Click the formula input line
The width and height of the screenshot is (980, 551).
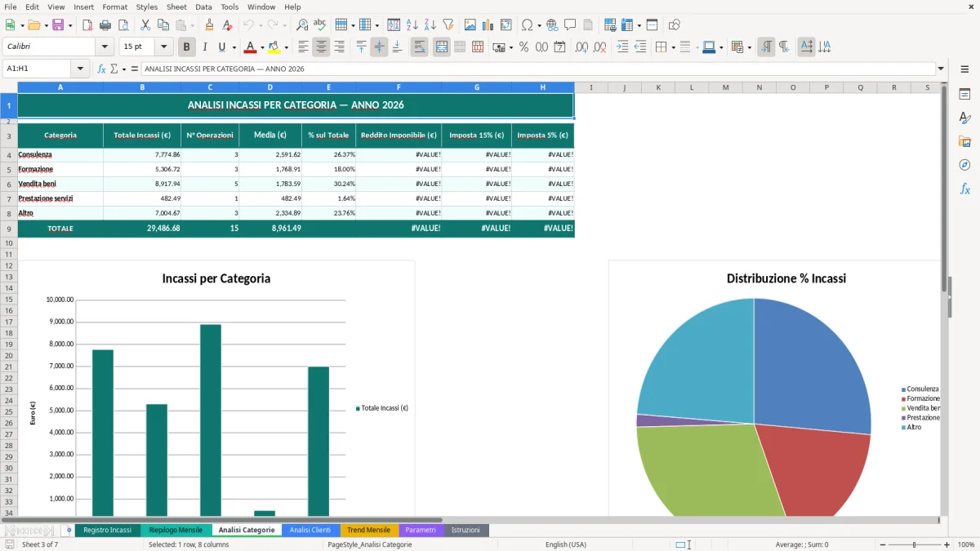click(537, 69)
